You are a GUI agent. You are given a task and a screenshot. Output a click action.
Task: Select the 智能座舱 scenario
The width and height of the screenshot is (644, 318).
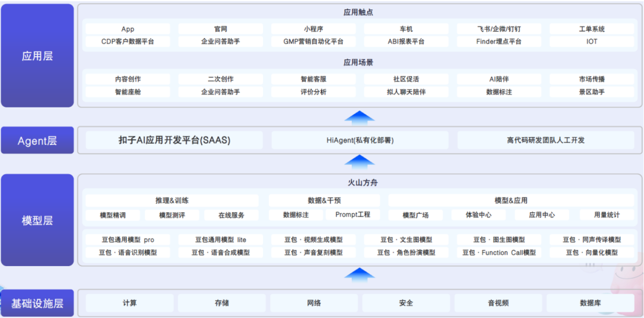click(x=128, y=92)
